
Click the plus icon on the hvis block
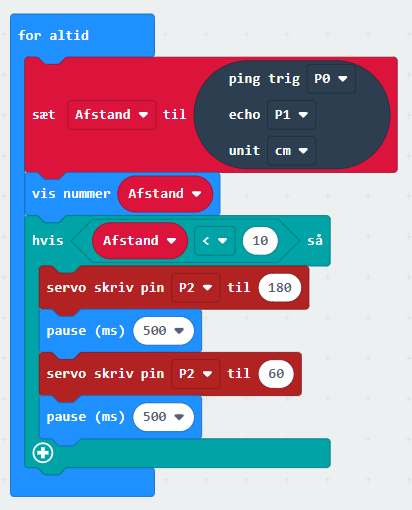(43, 453)
